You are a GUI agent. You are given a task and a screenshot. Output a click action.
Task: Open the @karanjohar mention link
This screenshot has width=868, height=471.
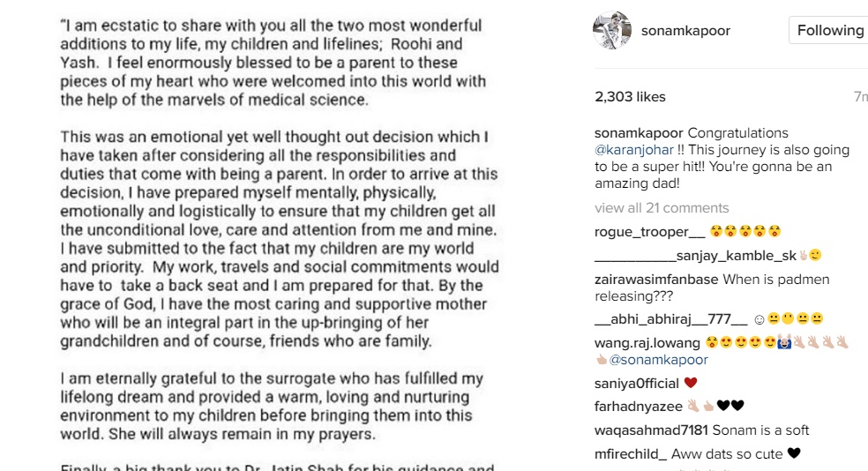(634, 150)
